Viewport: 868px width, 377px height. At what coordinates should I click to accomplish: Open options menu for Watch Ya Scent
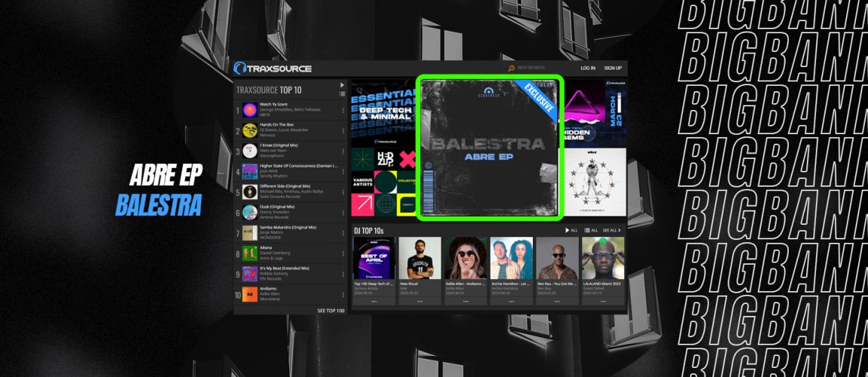click(x=343, y=110)
